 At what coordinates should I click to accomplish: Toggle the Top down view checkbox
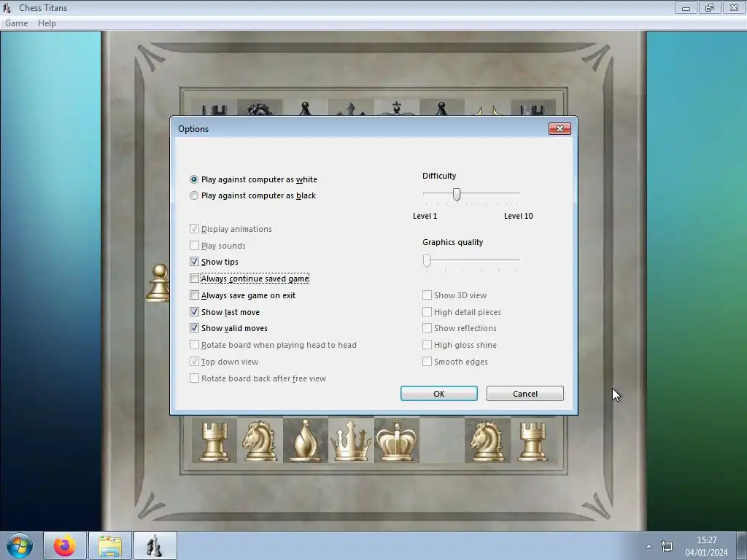click(194, 362)
